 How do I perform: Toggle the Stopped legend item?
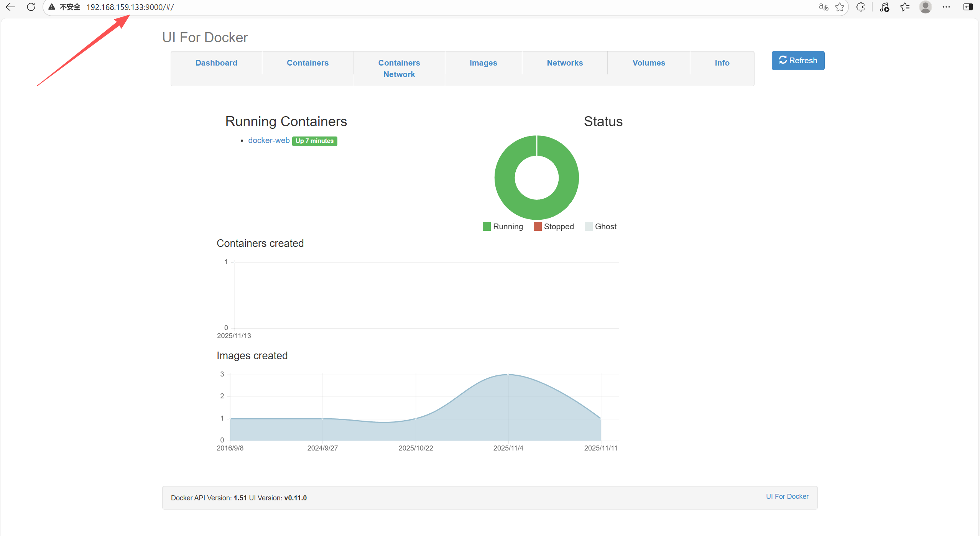coord(554,227)
